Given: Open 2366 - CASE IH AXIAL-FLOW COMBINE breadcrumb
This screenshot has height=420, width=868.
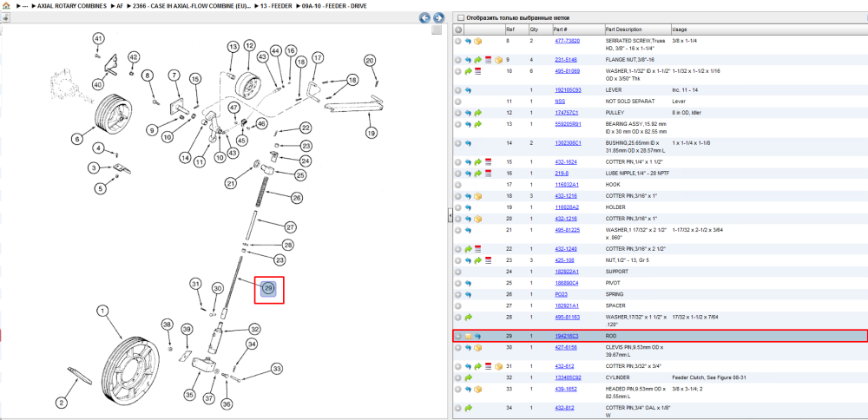Looking at the screenshot, I should (191, 5).
